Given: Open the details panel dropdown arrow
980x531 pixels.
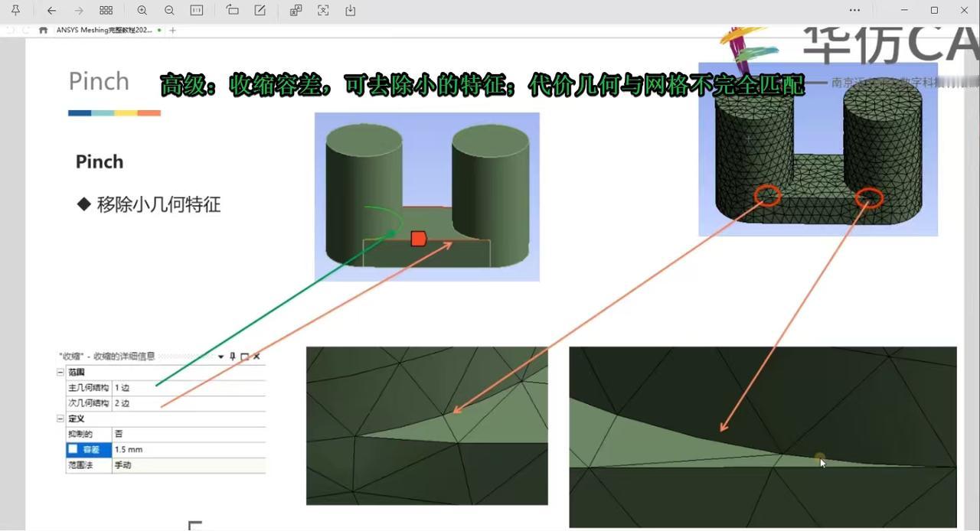Looking at the screenshot, I should (x=221, y=357).
